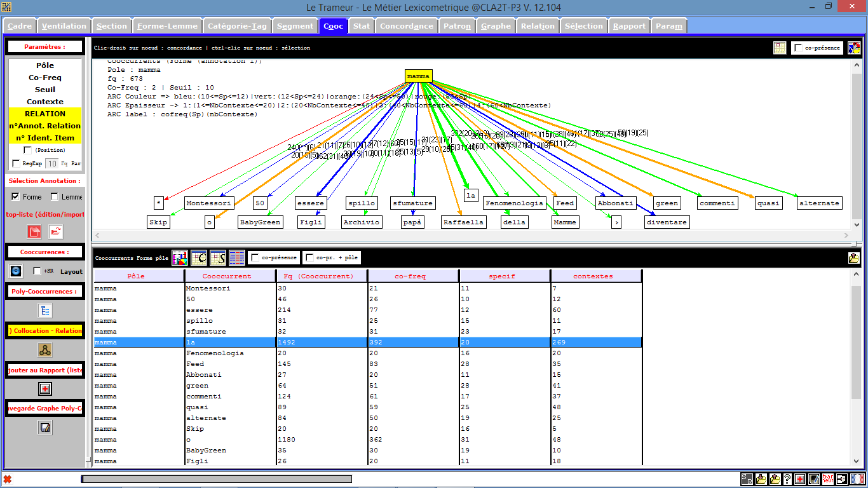Click the graph panel's scroll down arrow
868x488 pixels.
click(857, 224)
